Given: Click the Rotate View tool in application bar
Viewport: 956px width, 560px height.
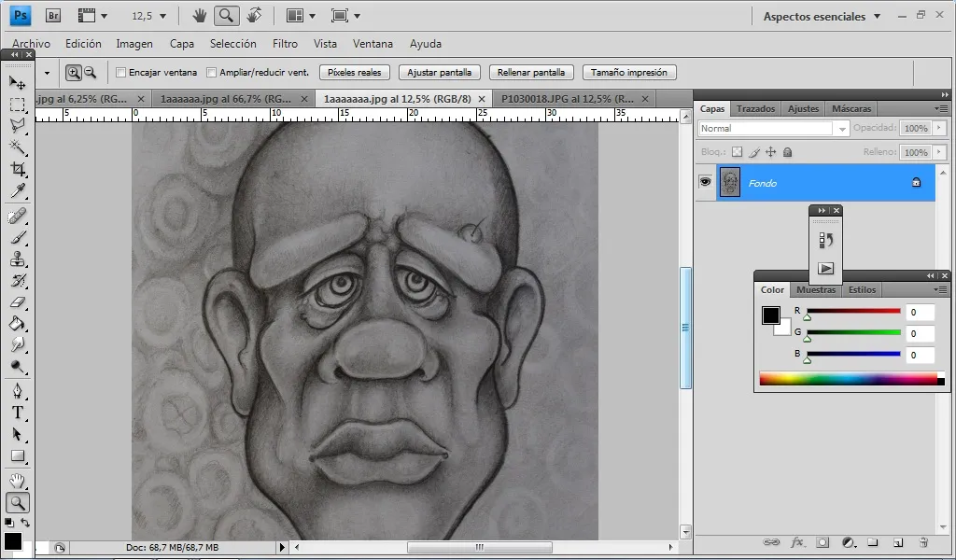Looking at the screenshot, I should point(254,16).
